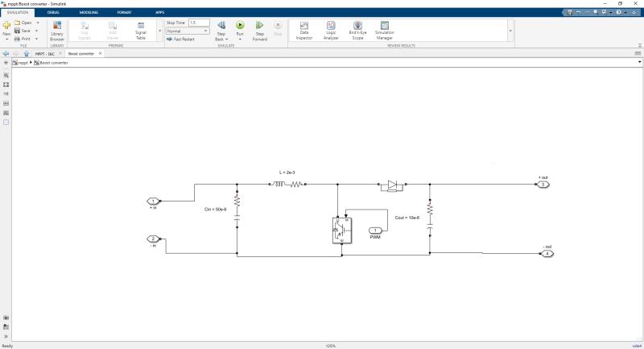Viewport: 644px width, 349px height.
Task: Open a model with the Open icon
Action: coord(17,23)
